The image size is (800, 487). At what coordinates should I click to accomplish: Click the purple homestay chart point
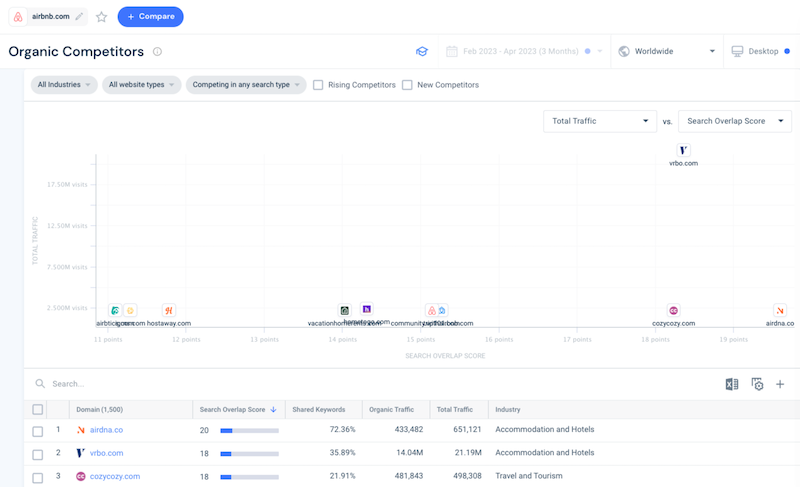pyautogui.click(x=366, y=309)
